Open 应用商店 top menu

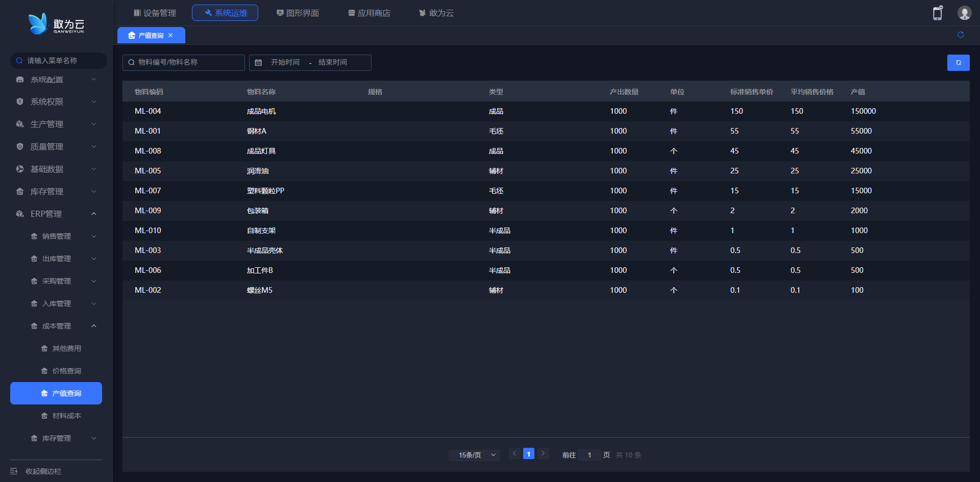pyautogui.click(x=369, y=13)
